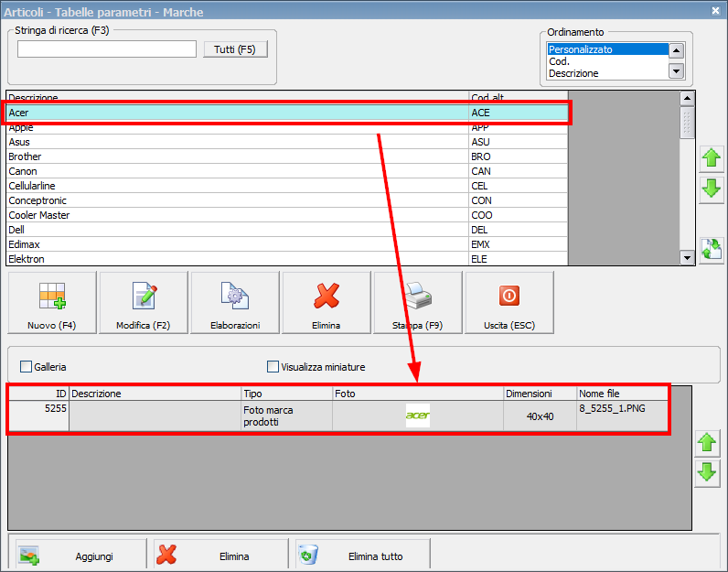Open Elaborazioni gear document button
The width and height of the screenshot is (728, 572).
click(x=235, y=303)
